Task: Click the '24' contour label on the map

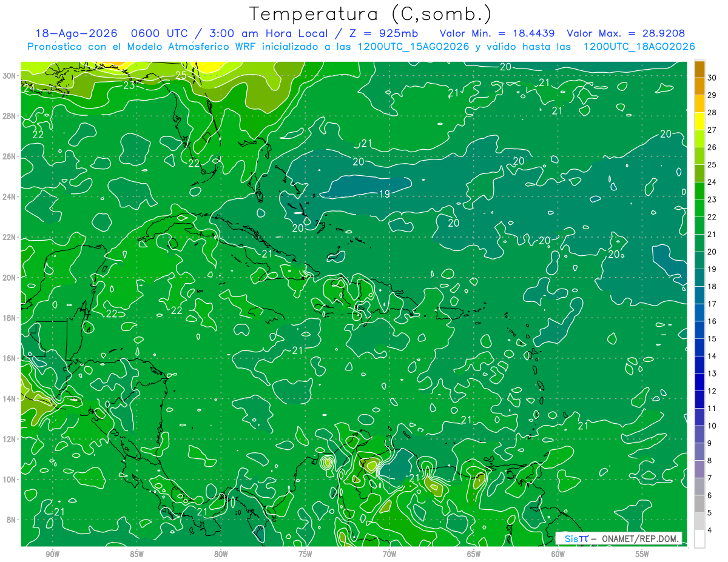Action: [x=28, y=88]
